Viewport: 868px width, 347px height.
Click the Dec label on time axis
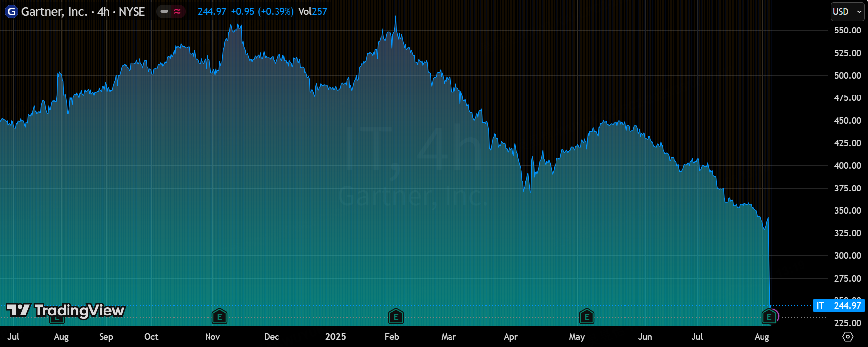(x=272, y=337)
